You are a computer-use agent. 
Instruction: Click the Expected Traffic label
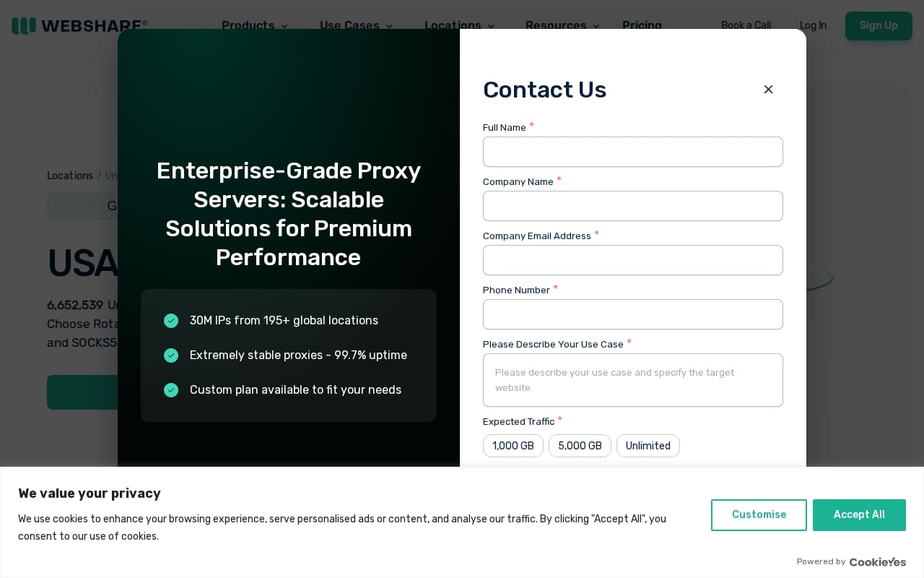[518, 422]
